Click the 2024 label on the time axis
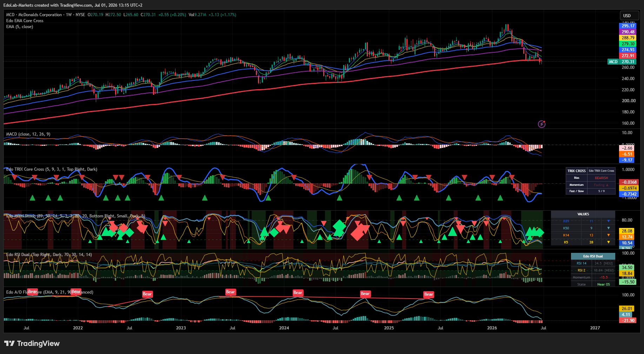Viewport: 644px width, 354px height. point(284,328)
